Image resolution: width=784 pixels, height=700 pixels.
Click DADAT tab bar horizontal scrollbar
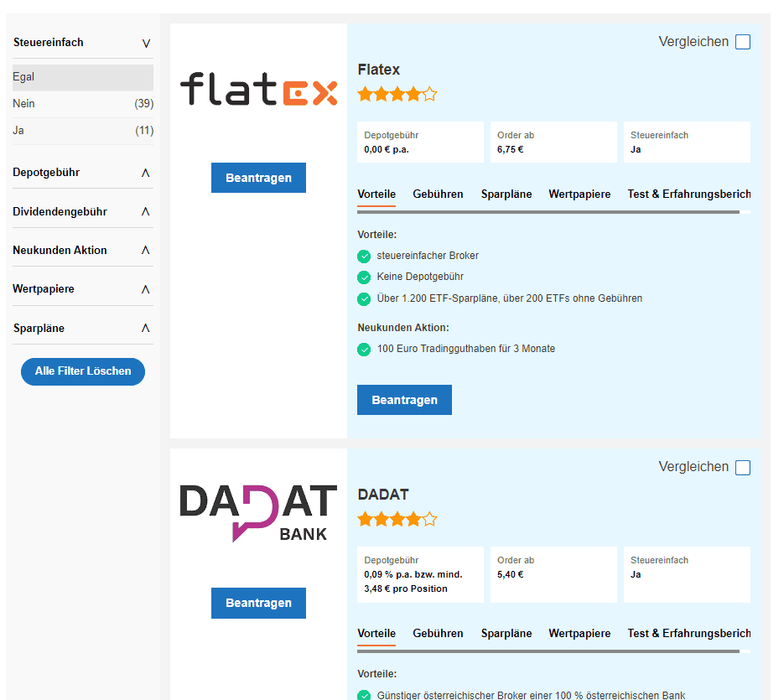pyautogui.click(x=548, y=651)
